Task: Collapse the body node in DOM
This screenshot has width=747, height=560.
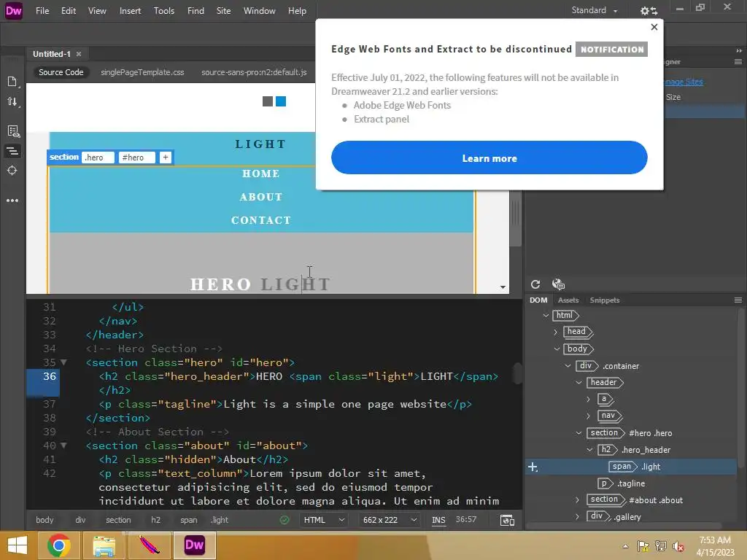Action: tap(557, 349)
